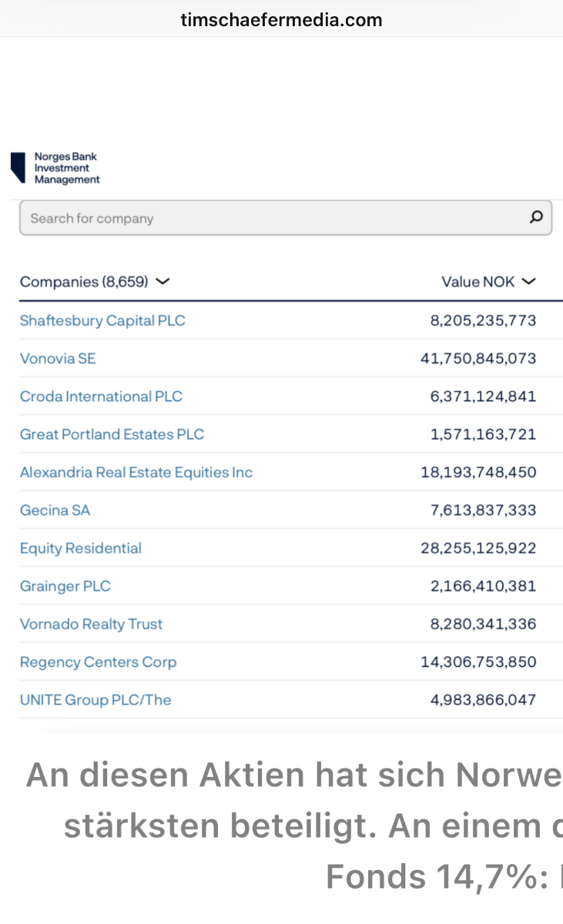Click value 18,193,748,450 for Alexandria
Image resolution: width=563 pixels, height=924 pixels.
[x=478, y=472]
